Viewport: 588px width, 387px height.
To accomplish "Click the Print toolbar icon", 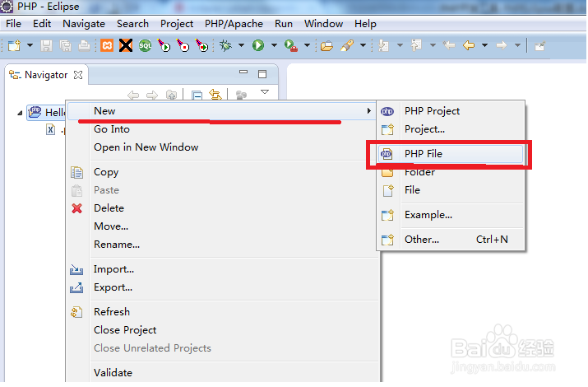I will 84,46.
